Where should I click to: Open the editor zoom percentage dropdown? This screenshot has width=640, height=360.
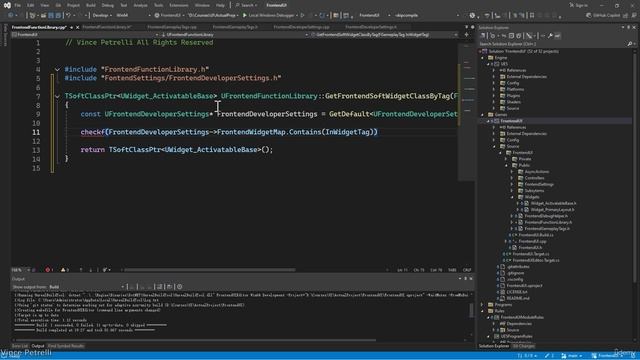(20, 270)
